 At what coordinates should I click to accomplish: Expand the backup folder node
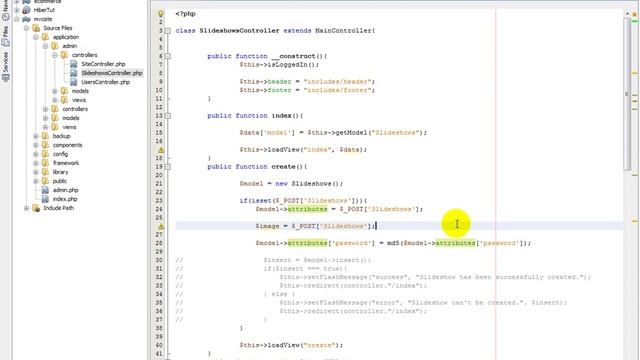tap(36, 136)
